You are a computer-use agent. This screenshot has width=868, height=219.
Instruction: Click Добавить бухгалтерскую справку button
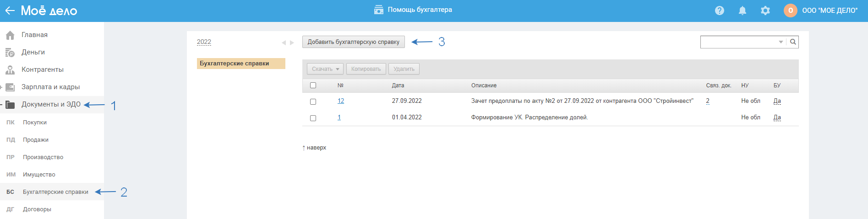coord(353,42)
